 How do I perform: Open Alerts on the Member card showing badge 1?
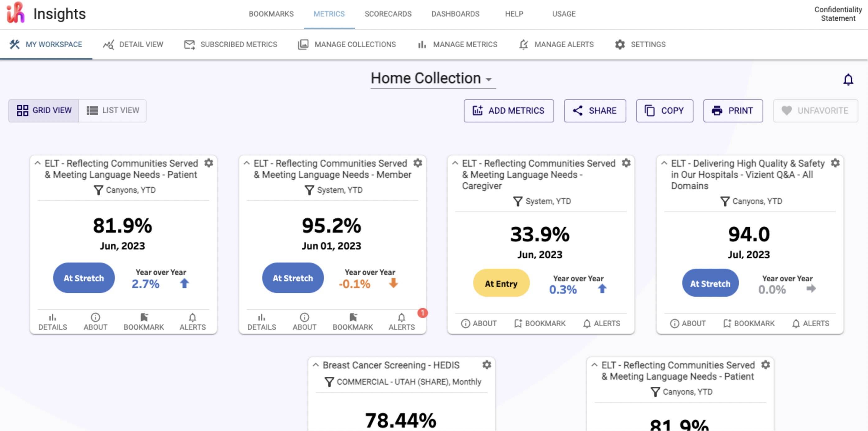click(401, 321)
